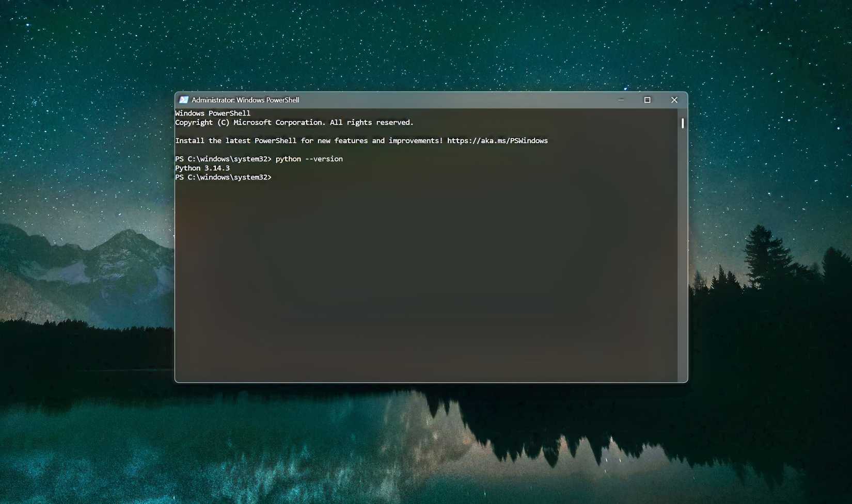Click 'Install the latest PowerShell' message text

pyautogui.click(x=309, y=141)
